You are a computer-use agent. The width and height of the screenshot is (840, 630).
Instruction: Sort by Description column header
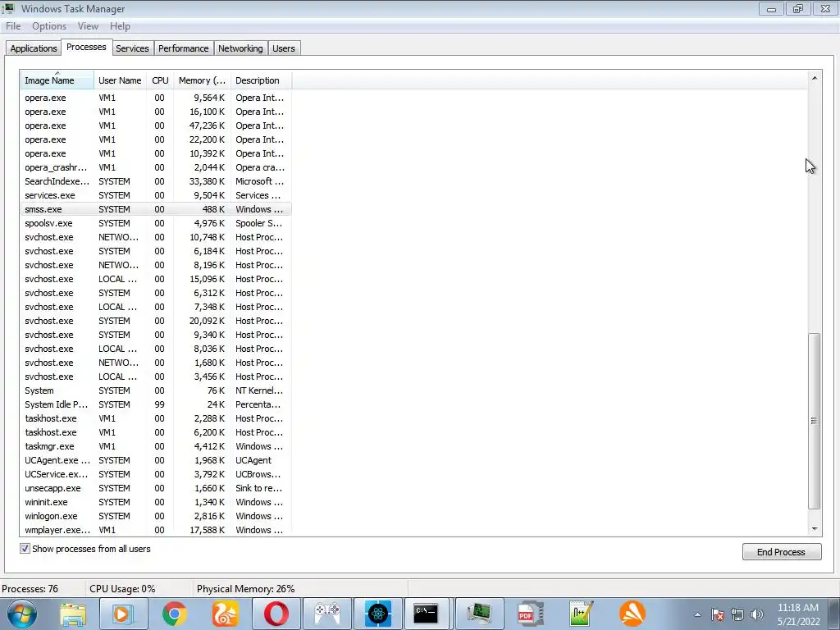point(261,80)
